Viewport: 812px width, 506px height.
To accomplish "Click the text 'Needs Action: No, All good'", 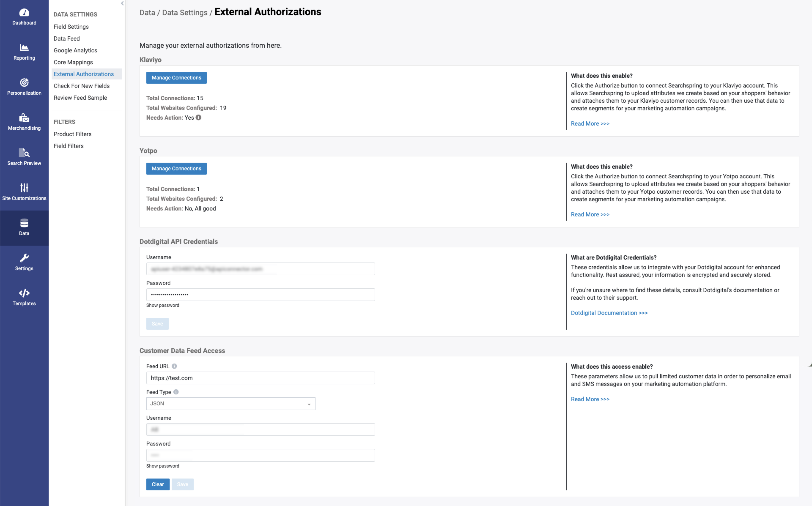I will tap(181, 208).
